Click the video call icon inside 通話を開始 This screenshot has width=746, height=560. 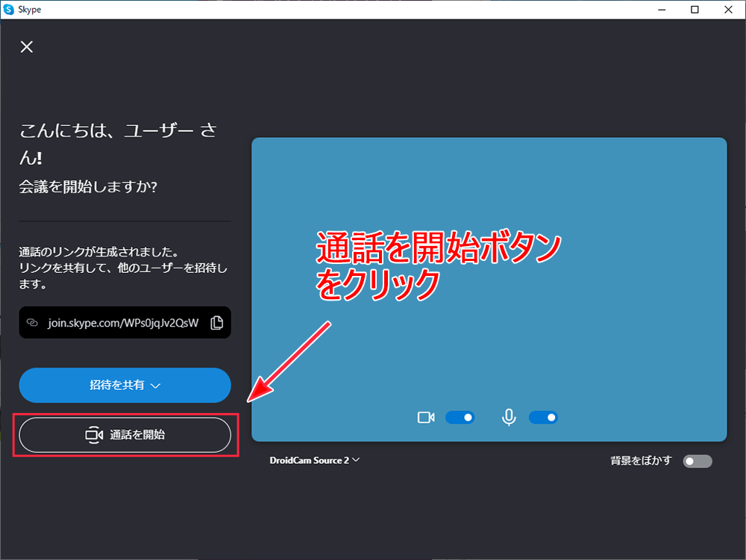(94, 435)
